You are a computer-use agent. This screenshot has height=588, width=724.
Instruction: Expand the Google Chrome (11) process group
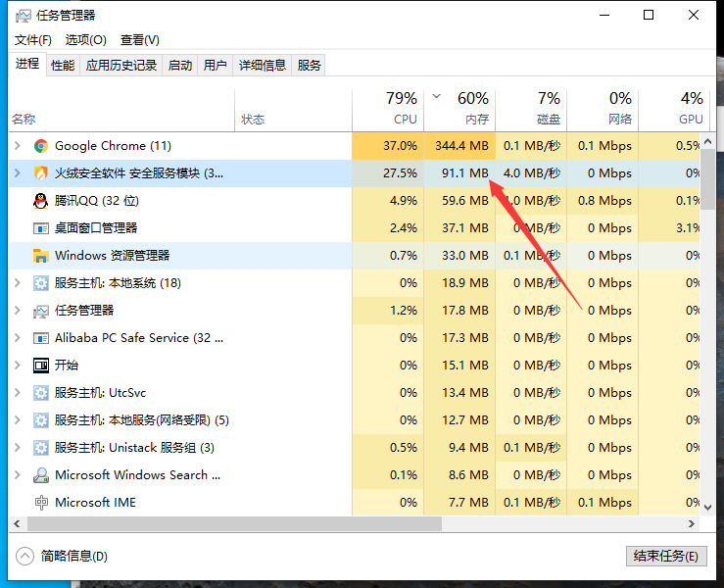(18, 146)
